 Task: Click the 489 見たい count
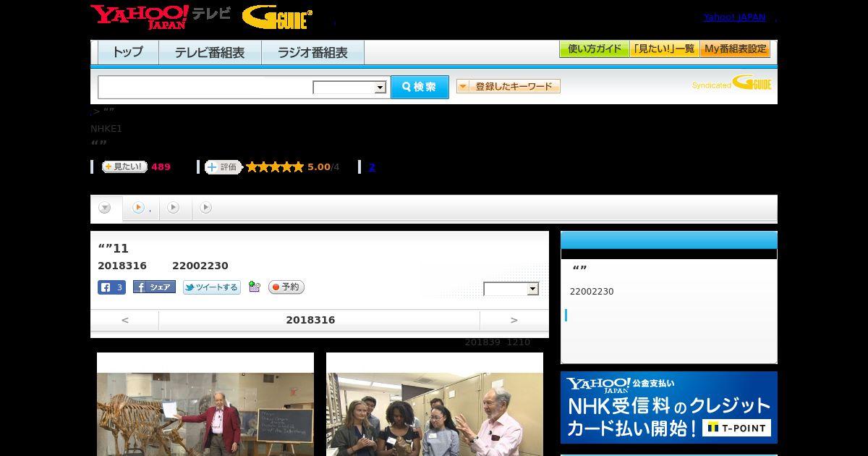(161, 167)
